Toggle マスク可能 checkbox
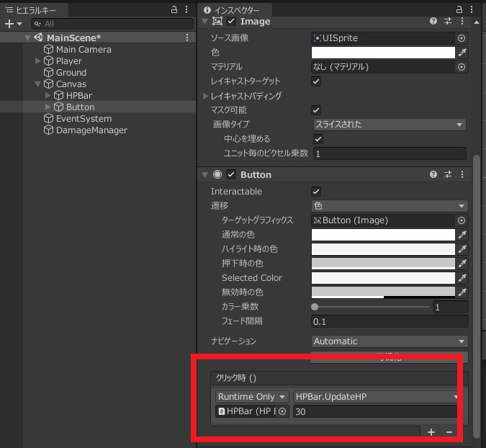Image resolution: width=486 pixels, height=448 pixels. click(316, 110)
